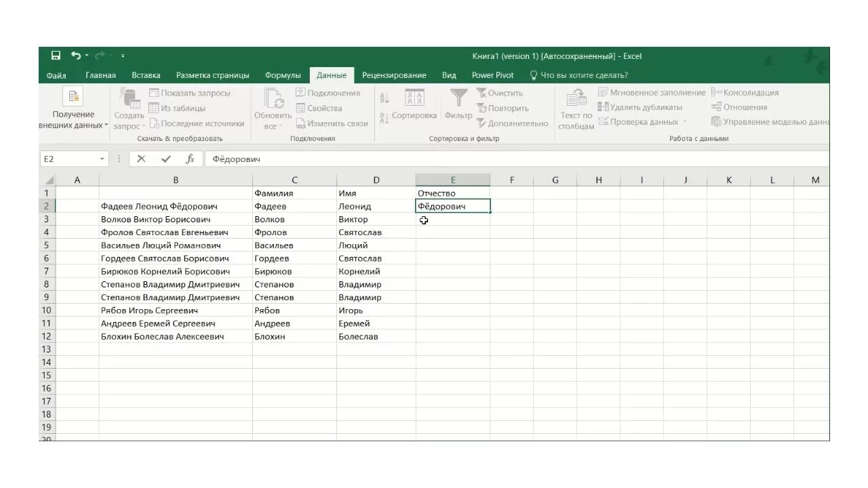Click the Имя header cell
Image resolution: width=868 pixels, height=488 pixels.
coord(376,193)
